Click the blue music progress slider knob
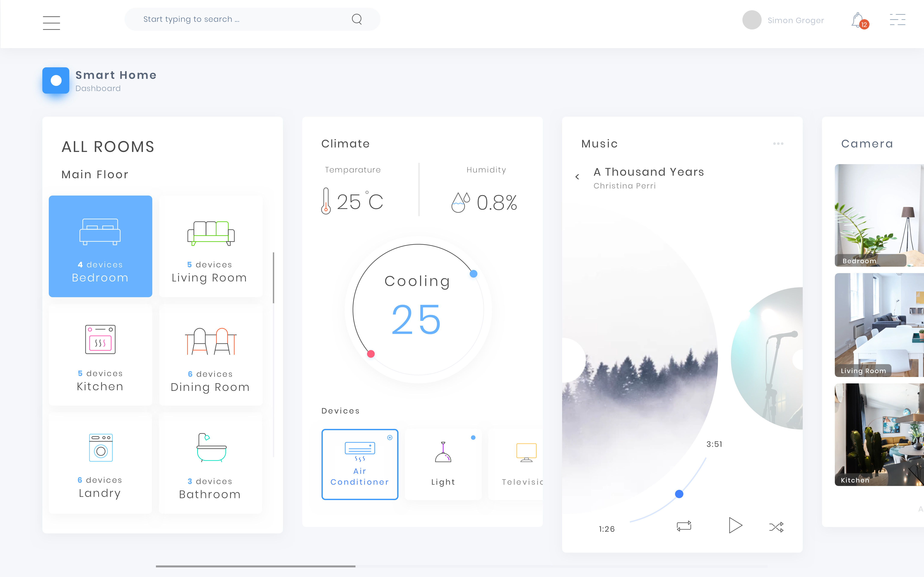The image size is (924, 577). tap(679, 494)
